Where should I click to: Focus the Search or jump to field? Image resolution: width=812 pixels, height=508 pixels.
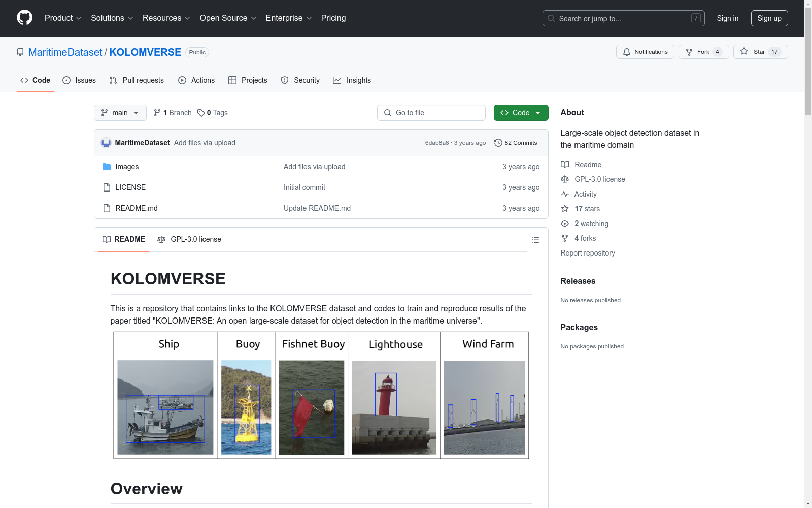[624, 18]
